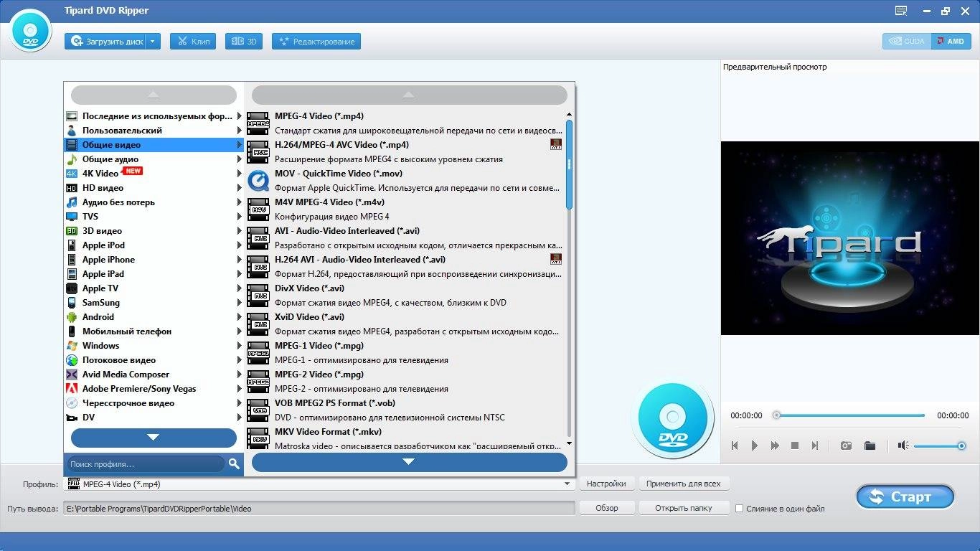The width and height of the screenshot is (980, 551).
Task: Click the 'Обзор' button
Action: coord(607,508)
